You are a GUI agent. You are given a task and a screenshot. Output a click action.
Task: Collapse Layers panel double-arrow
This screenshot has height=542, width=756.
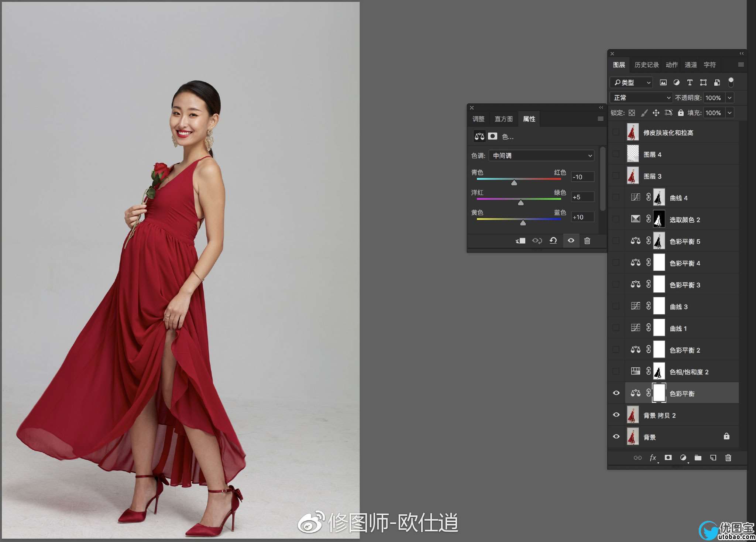(x=742, y=54)
